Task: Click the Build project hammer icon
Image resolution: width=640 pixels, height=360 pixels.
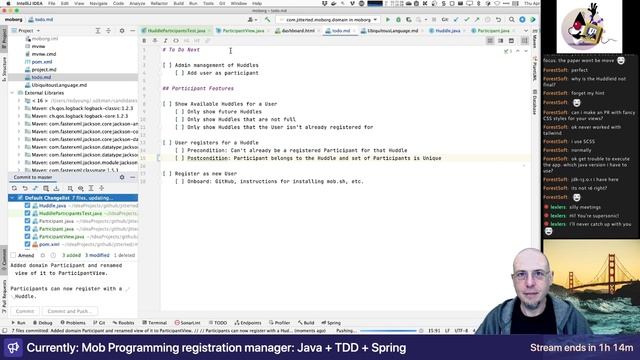Action: coord(267,20)
